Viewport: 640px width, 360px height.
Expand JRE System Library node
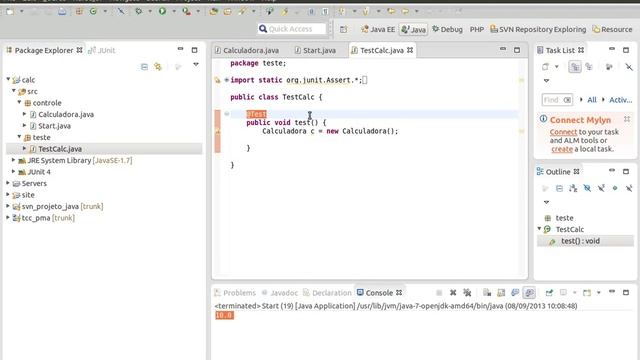[13, 160]
